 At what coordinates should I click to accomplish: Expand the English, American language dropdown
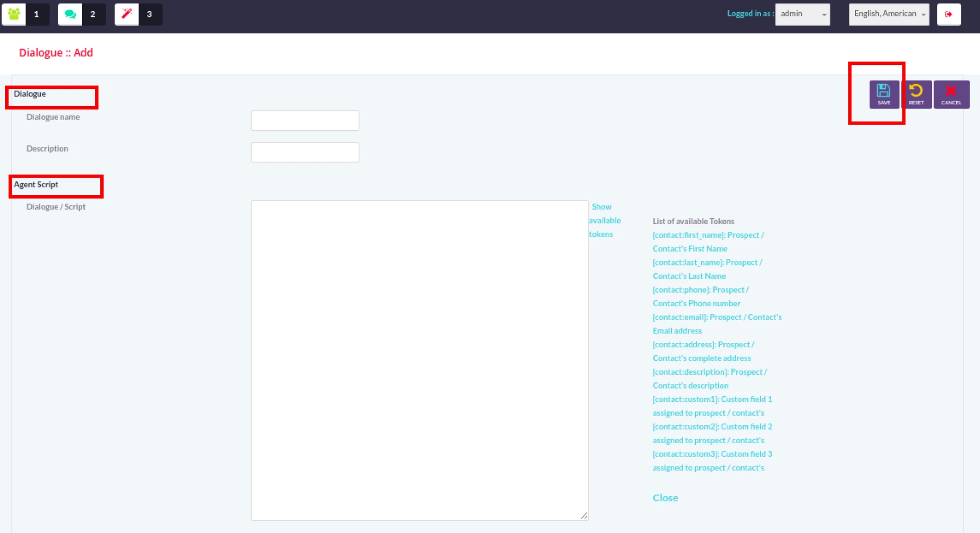889,14
